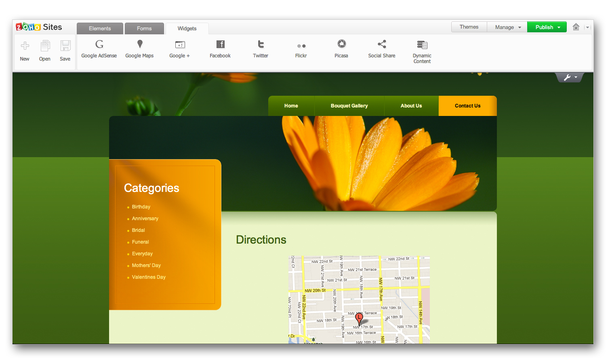Switch to the Forms tab

144,28
